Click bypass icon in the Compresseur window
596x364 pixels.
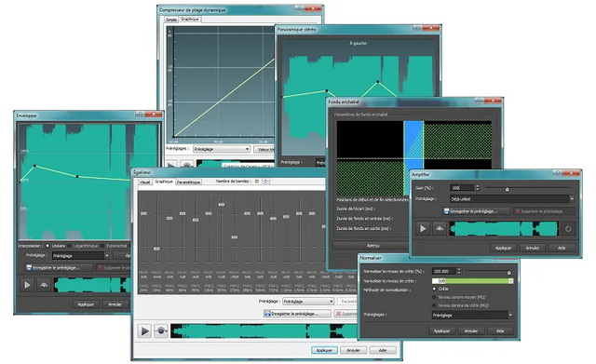pyautogui.click(x=187, y=165)
